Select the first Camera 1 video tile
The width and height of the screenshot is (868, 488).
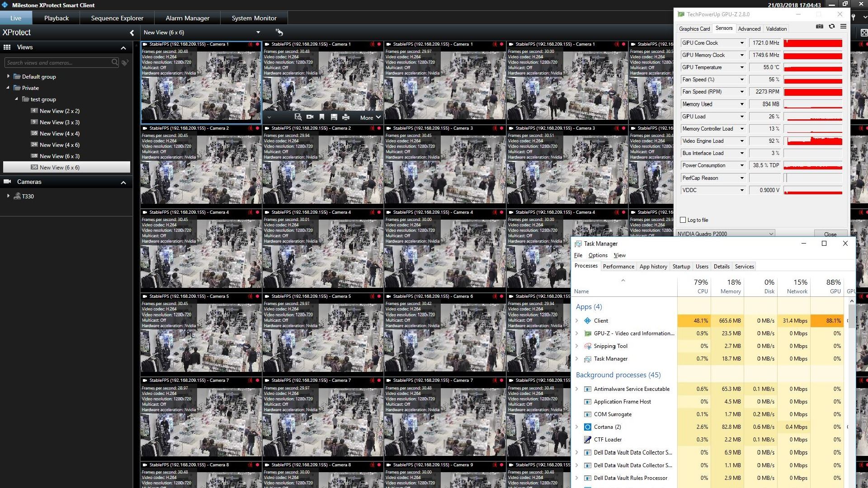[x=201, y=82]
